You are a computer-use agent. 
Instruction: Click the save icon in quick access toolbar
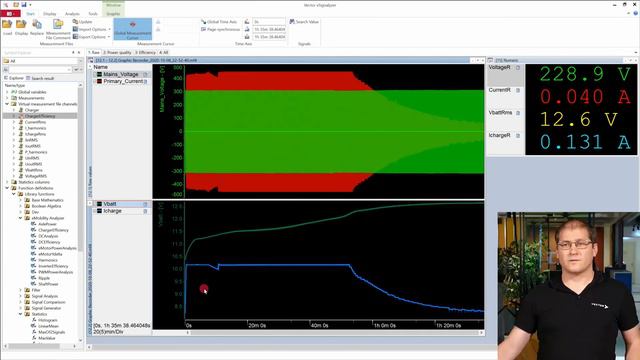pyautogui.click(x=24, y=5)
